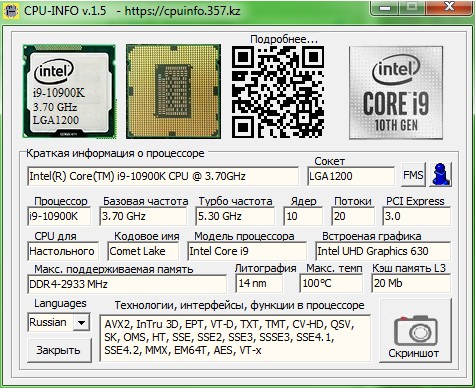
Task: Click the camera screenshot icon
Action: coord(416,330)
